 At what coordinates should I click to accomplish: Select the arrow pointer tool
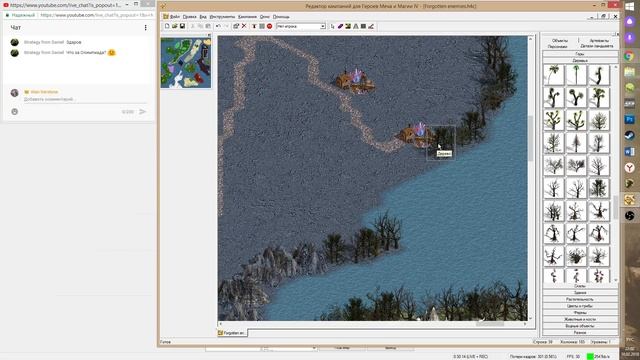332,26
